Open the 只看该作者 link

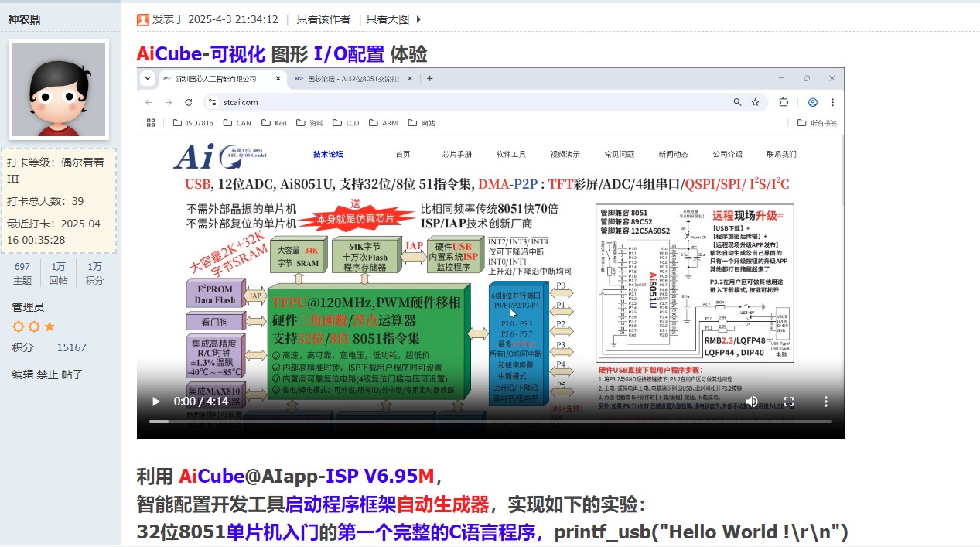click(x=323, y=19)
